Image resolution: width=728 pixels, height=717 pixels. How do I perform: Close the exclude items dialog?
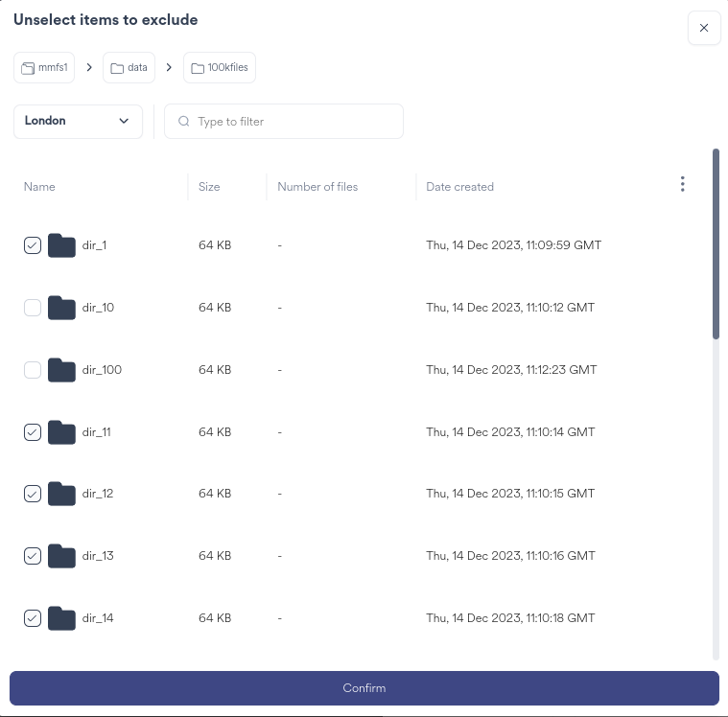[x=704, y=28]
